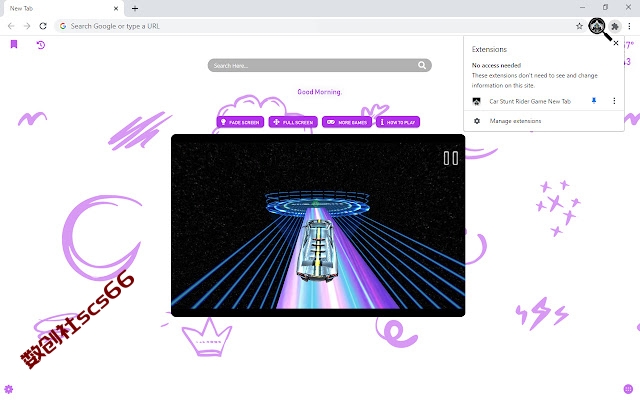Image resolution: width=640 pixels, height=400 pixels.
Task: Click the Manage extensions gear icon
Action: [x=477, y=121]
